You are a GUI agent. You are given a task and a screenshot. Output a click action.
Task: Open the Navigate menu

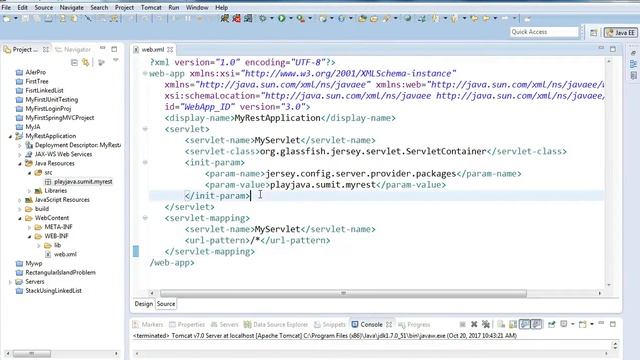pos(71,7)
